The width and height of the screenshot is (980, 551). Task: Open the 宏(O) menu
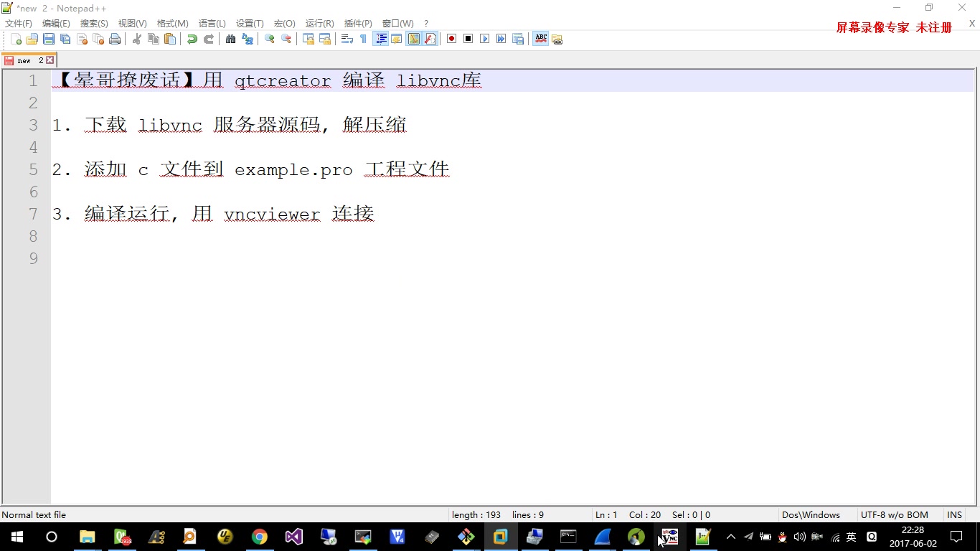coord(284,24)
